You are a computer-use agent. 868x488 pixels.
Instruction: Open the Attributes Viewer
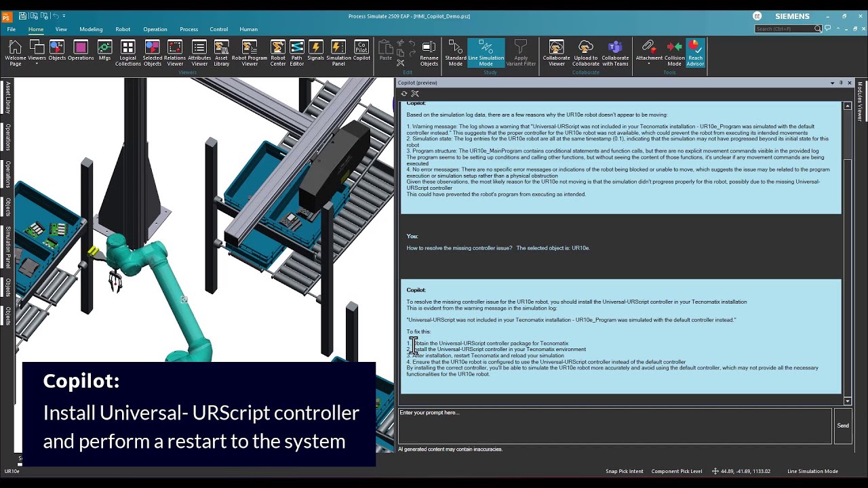pos(199,53)
